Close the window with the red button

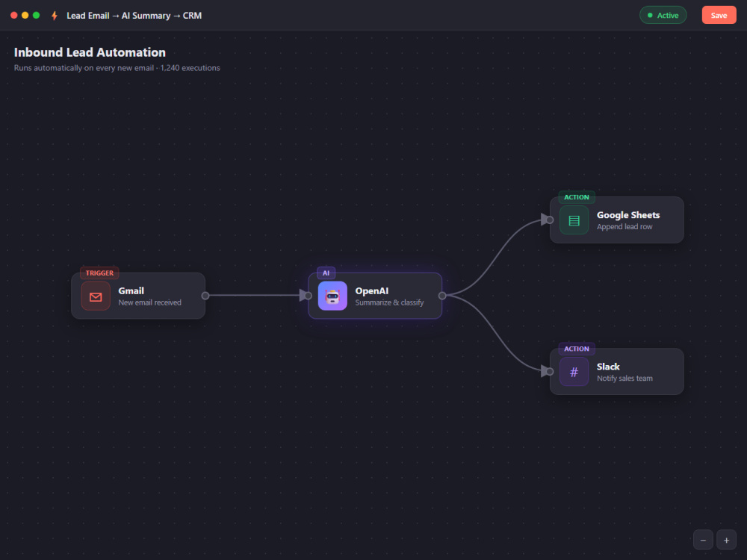coord(13,15)
